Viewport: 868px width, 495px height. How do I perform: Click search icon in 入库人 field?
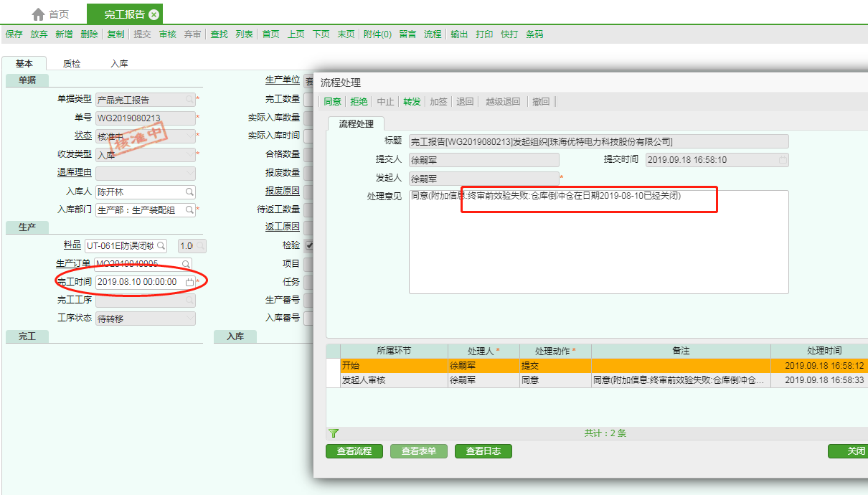tap(189, 192)
